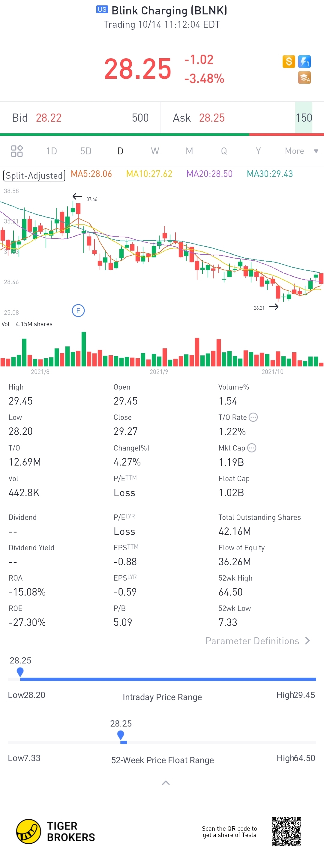The image size is (324, 868).
Task: Tap the Scan the QR code text
Action: [x=229, y=832]
